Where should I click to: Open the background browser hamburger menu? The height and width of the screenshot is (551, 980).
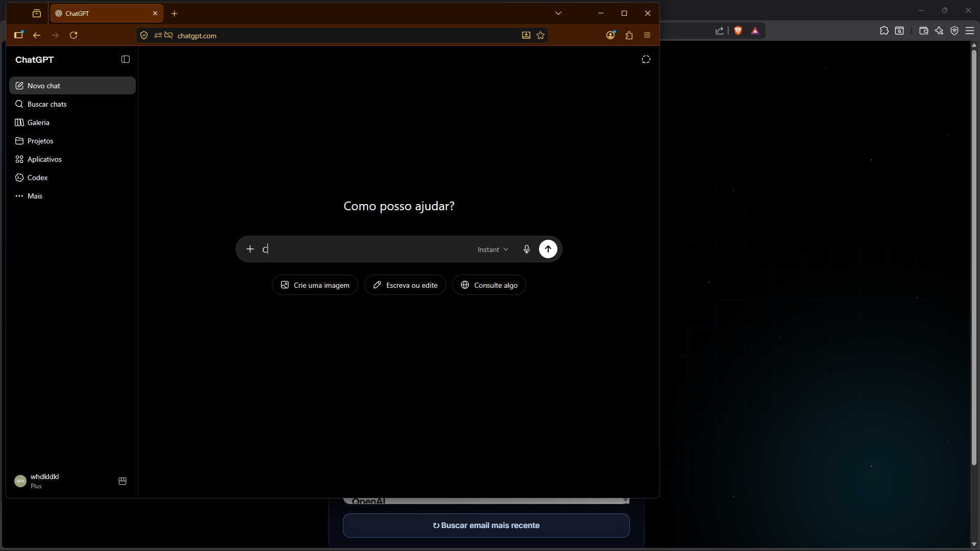point(970,31)
